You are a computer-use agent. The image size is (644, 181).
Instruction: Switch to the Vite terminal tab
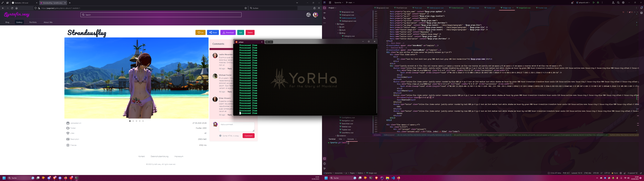(340, 139)
